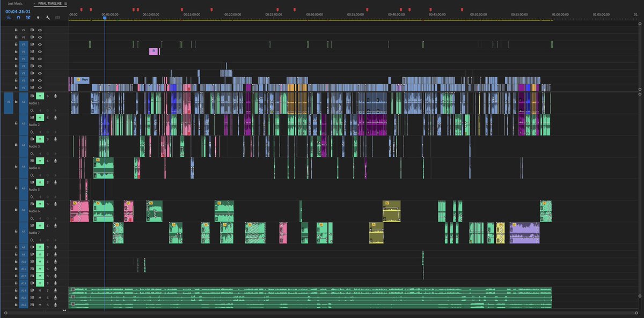
Task: Go to previous keyframe on Audio 2
Action: [41, 131]
